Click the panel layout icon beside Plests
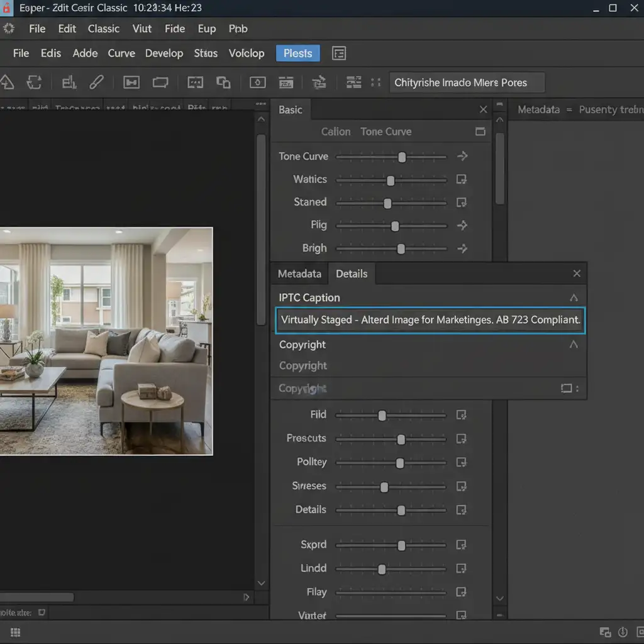This screenshot has height=644, width=644. pyautogui.click(x=339, y=53)
